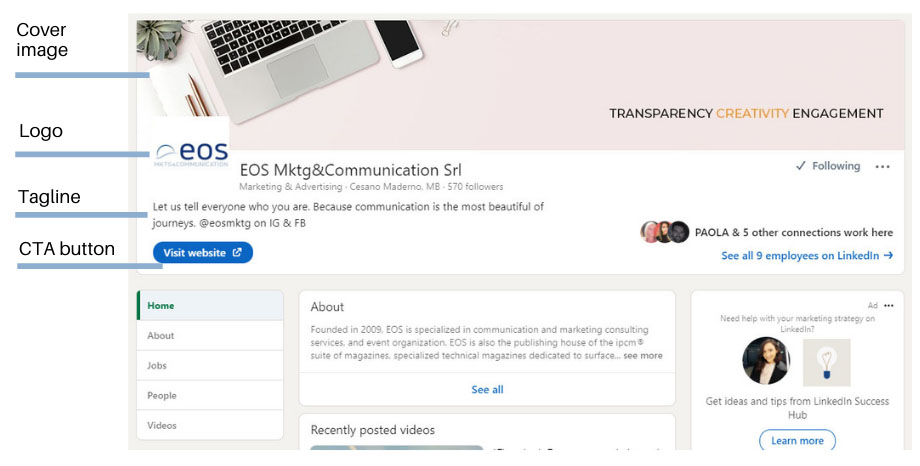Image resolution: width=920 pixels, height=466 pixels.
Task: Open See all 9 employees on LinkedIn
Action: pyautogui.click(x=807, y=255)
